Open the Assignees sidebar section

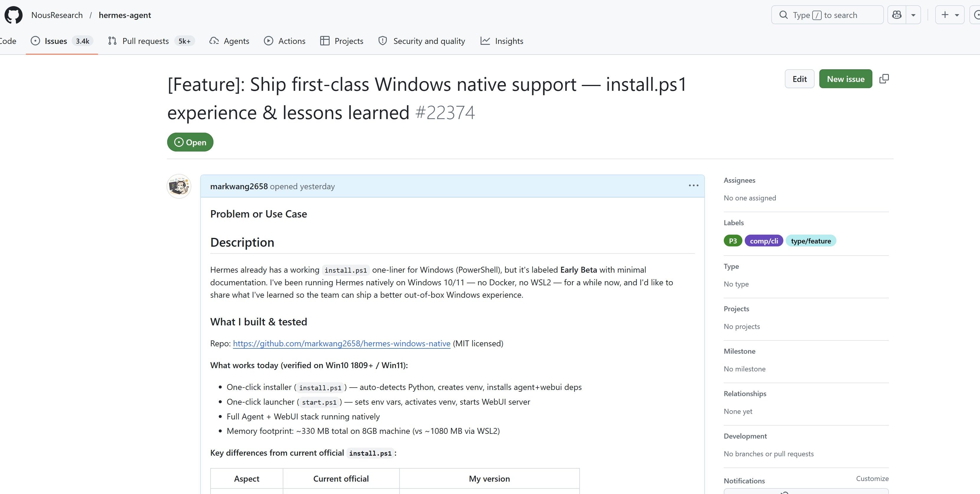[x=739, y=180]
